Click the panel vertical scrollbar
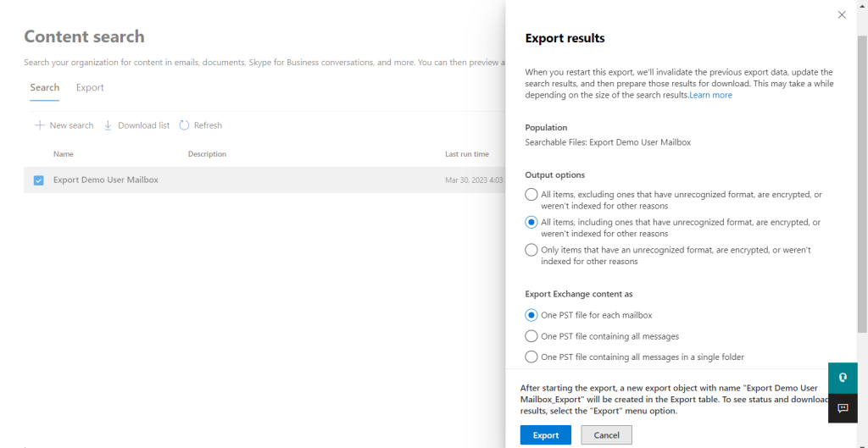 coord(862,183)
